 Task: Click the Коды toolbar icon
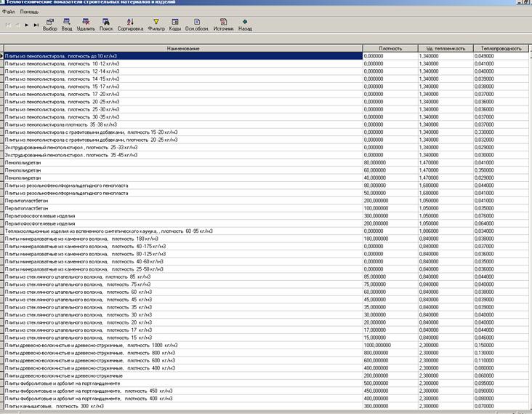click(x=175, y=23)
